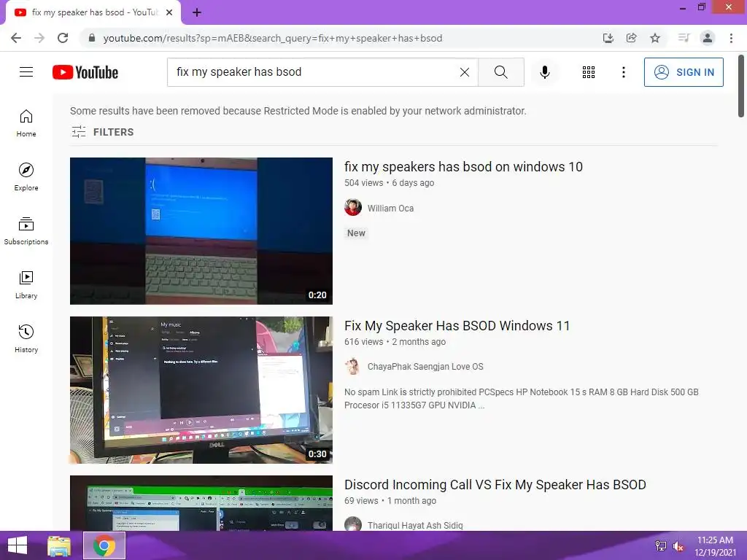747x560 pixels.
Task: Open thumbnail of Discord Incoming Call video
Action: click(x=201, y=503)
